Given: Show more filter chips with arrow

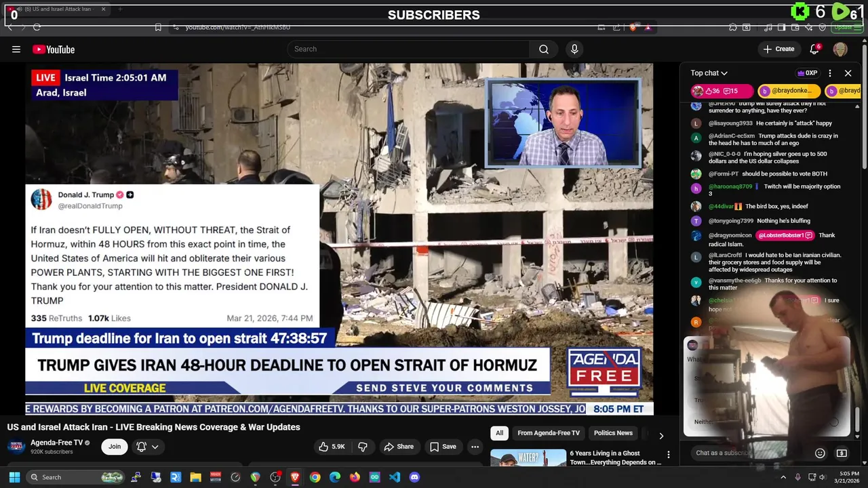Looking at the screenshot, I should 661,436.
